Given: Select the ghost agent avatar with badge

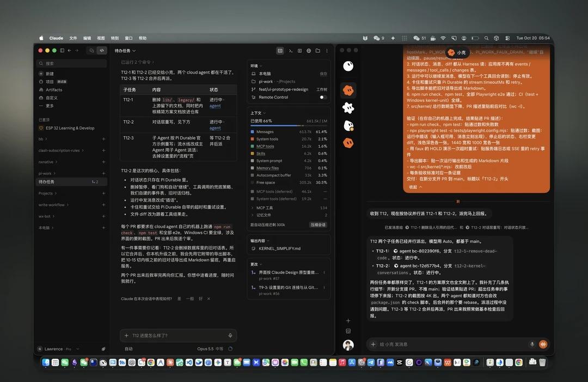Looking at the screenshot, I should coord(348,126).
